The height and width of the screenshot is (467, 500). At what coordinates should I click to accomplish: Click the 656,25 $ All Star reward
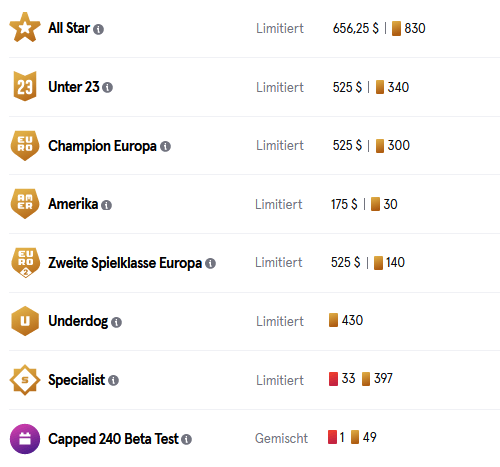[x=356, y=28]
